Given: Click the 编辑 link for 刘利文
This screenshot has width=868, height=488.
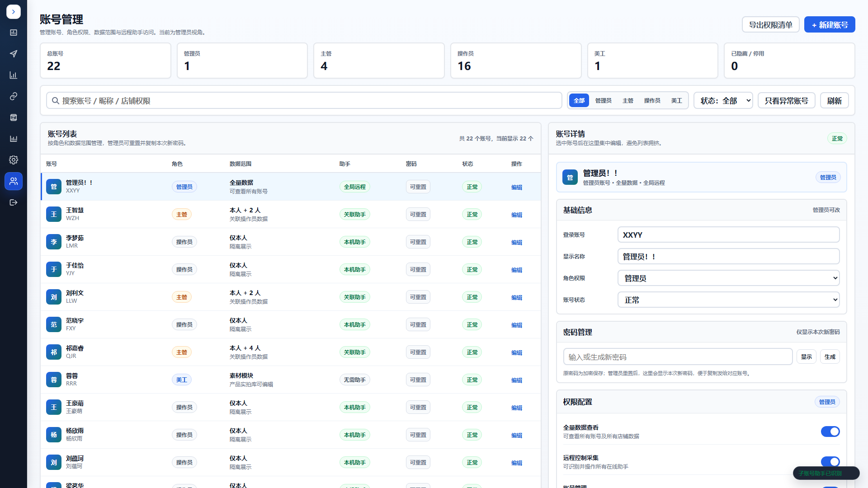Looking at the screenshot, I should pos(516,297).
